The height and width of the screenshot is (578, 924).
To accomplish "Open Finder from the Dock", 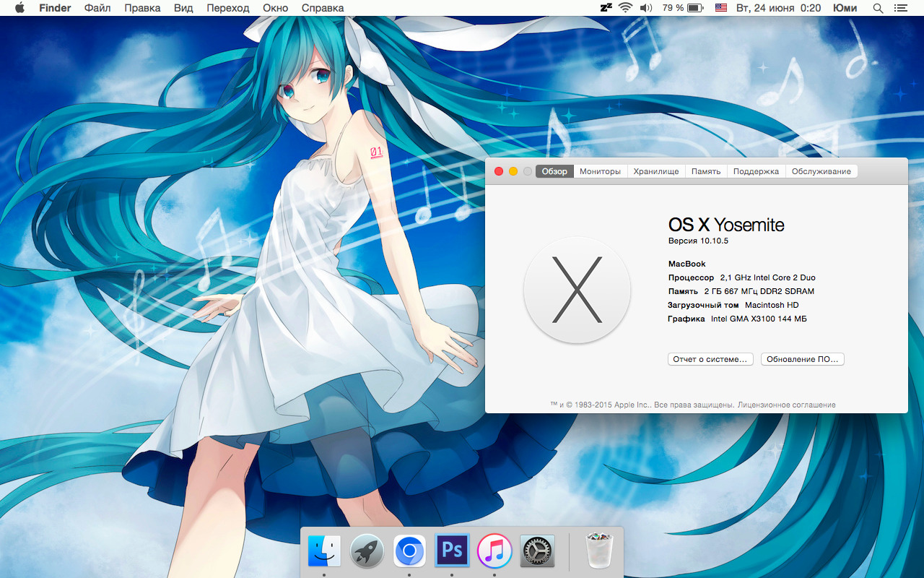I will coord(324,552).
